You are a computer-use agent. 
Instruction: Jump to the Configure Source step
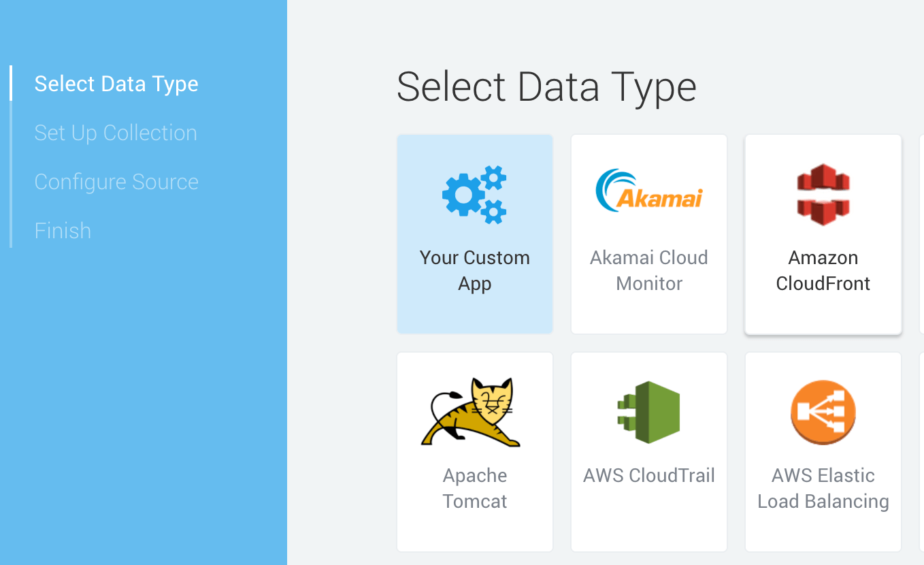point(116,182)
